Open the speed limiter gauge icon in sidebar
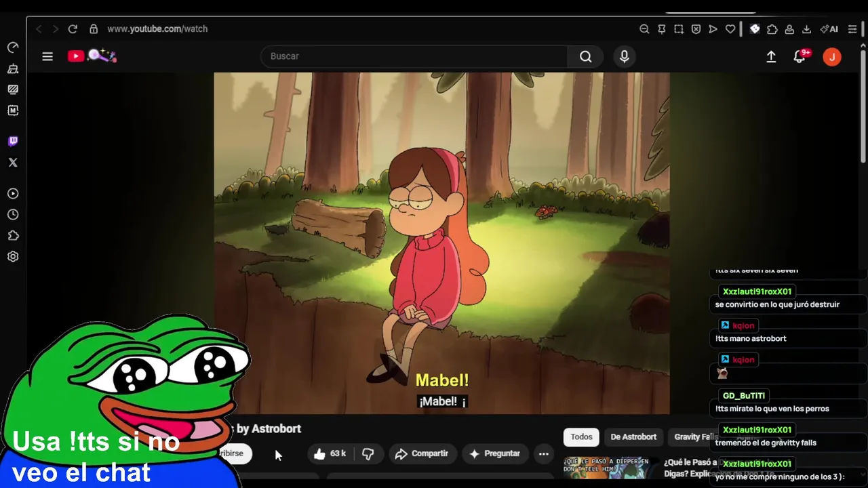868x488 pixels. click(x=13, y=47)
